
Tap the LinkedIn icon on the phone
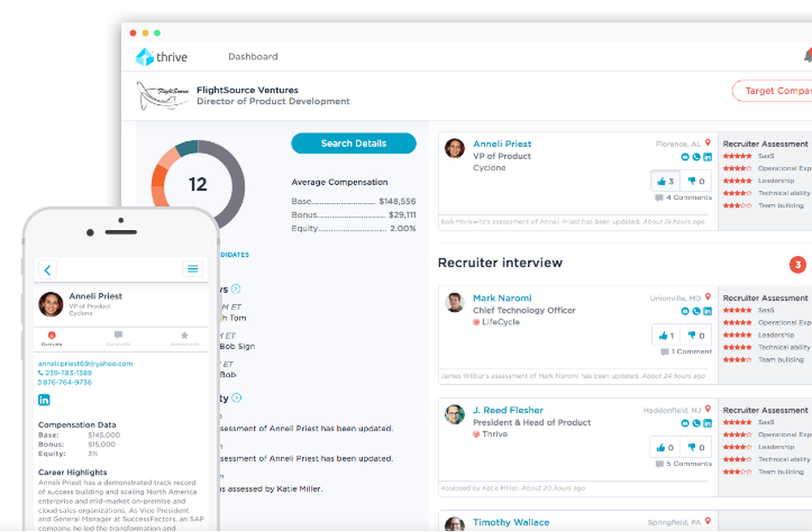click(x=44, y=400)
